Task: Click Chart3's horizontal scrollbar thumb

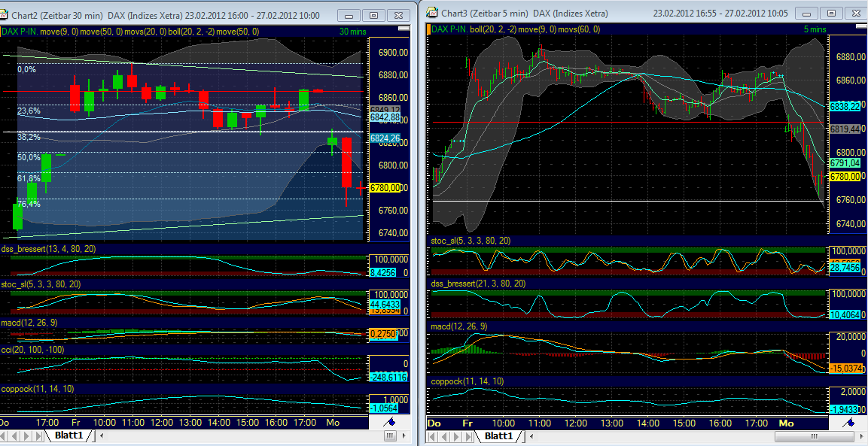Action: 815,436
